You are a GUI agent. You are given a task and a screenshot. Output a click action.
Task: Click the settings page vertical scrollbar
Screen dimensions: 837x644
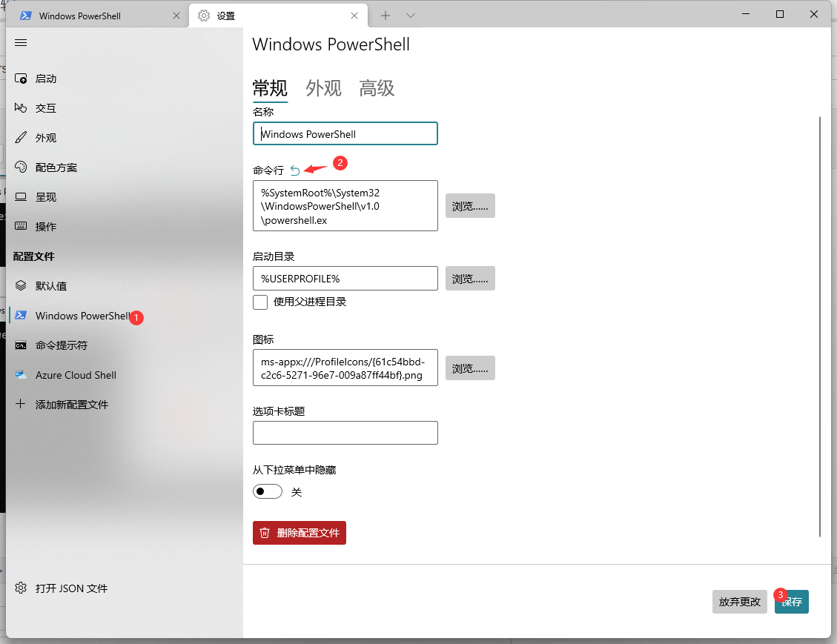point(820,327)
